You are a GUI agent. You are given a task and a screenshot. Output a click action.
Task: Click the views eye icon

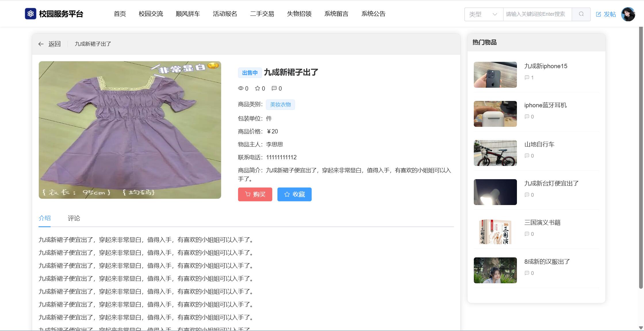[241, 88]
